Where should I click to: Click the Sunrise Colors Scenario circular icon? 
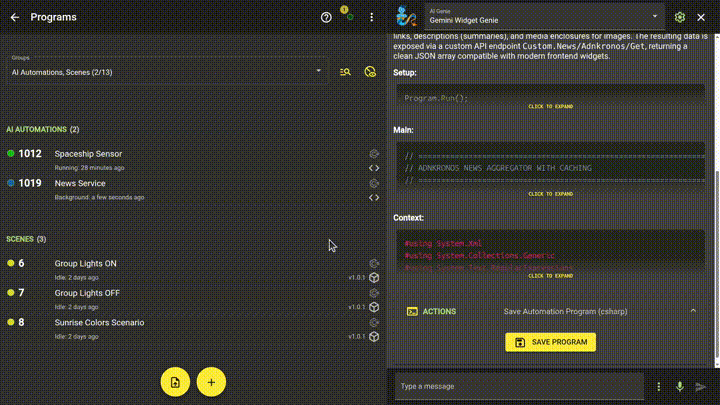[374, 322]
